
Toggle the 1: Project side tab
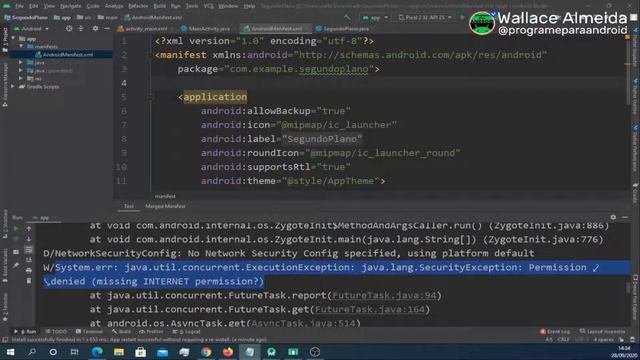pyautogui.click(x=5, y=40)
